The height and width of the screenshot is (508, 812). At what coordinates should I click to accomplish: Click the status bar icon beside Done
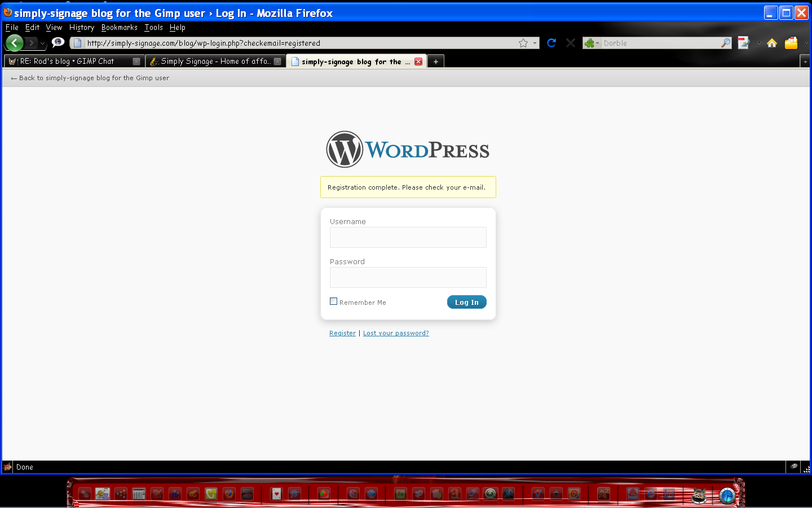pos(8,467)
